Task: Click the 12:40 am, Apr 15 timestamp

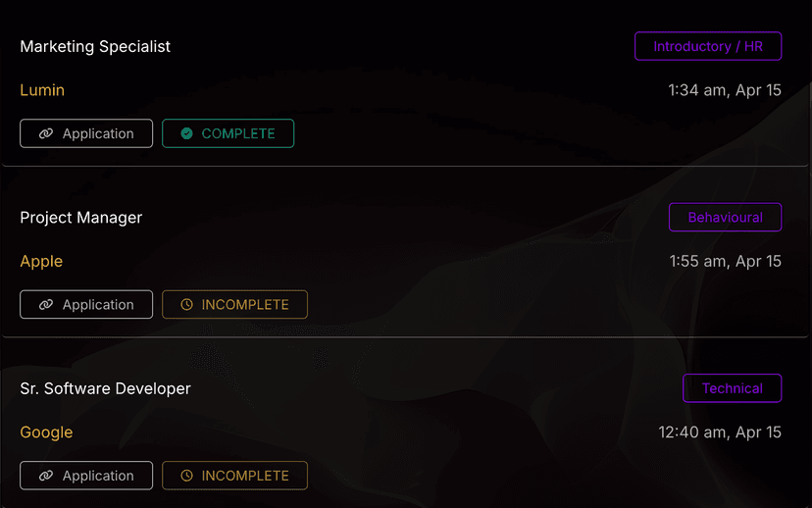Action: pyautogui.click(x=720, y=432)
